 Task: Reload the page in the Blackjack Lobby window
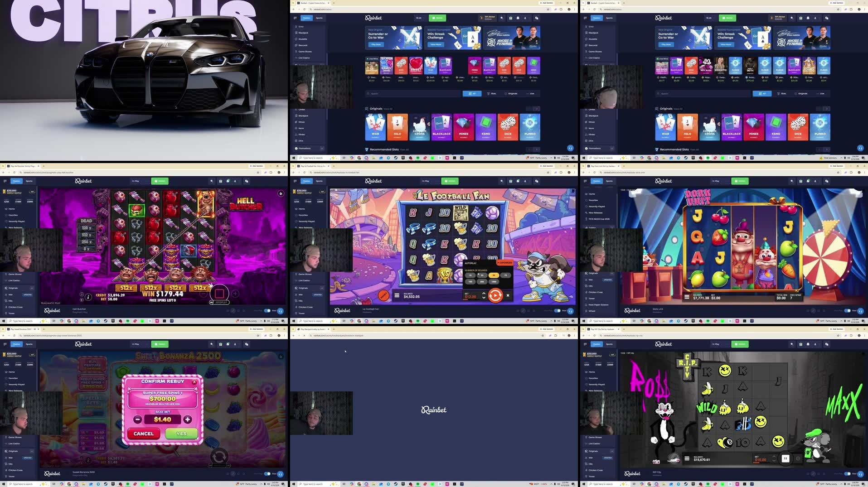(304, 336)
